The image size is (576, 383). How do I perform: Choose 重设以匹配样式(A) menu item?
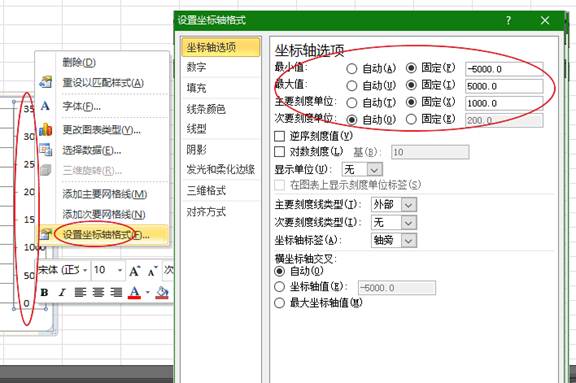(x=103, y=83)
